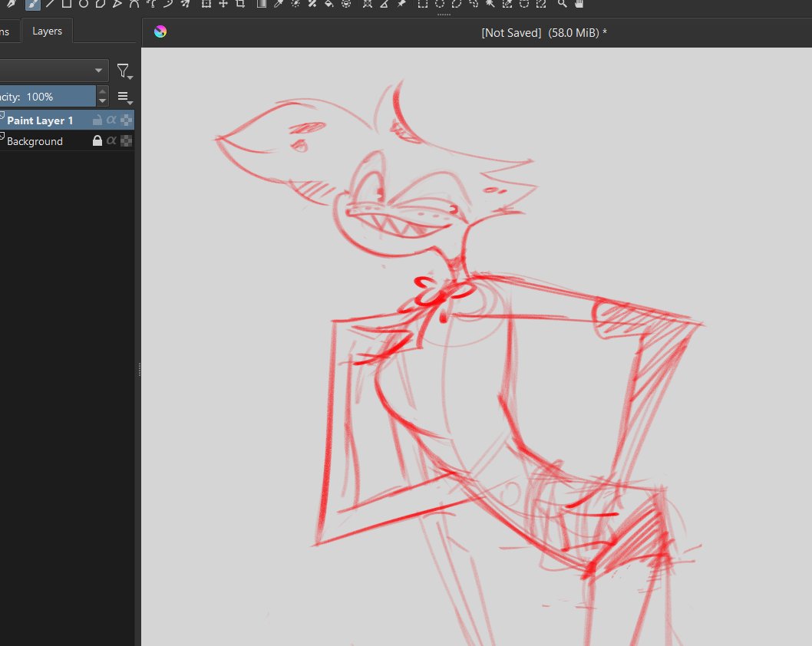Image resolution: width=812 pixels, height=646 pixels.
Task: Select the Reference Images pin tool
Action: 401,4
